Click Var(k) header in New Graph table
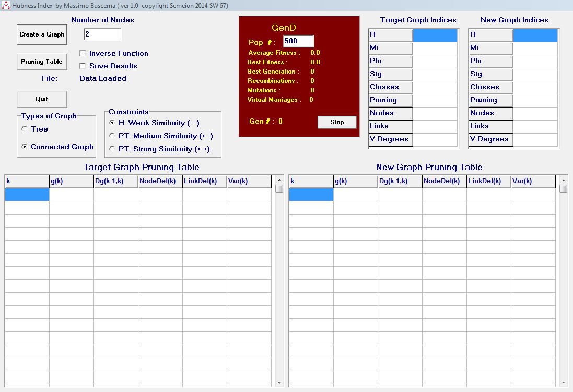Screen dimensions: 573x392 pyautogui.click(x=533, y=182)
